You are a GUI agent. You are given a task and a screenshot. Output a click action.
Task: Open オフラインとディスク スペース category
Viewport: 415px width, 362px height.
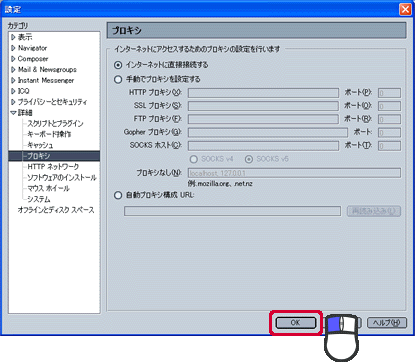[x=56, y=210]
